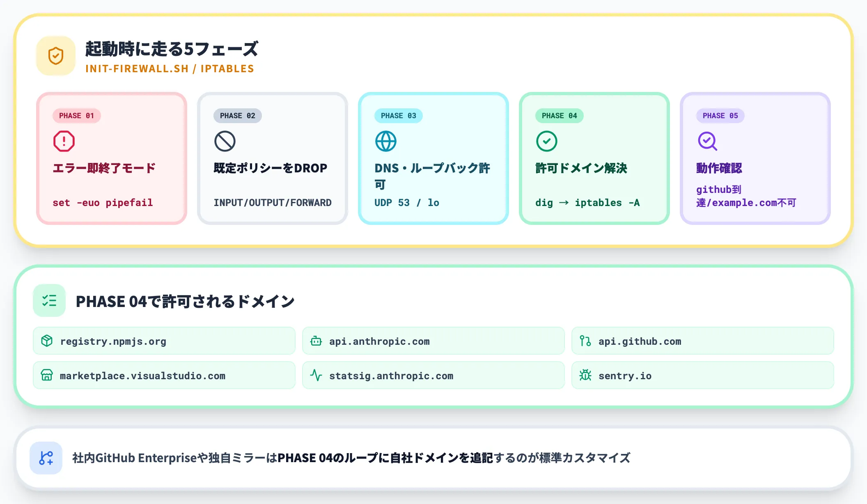Click the package icon beside registry.npmjs.org

[47, 341]
